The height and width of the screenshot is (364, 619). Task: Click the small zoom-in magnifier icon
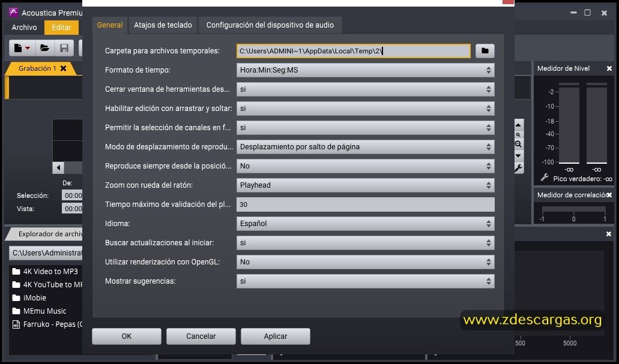518,135
